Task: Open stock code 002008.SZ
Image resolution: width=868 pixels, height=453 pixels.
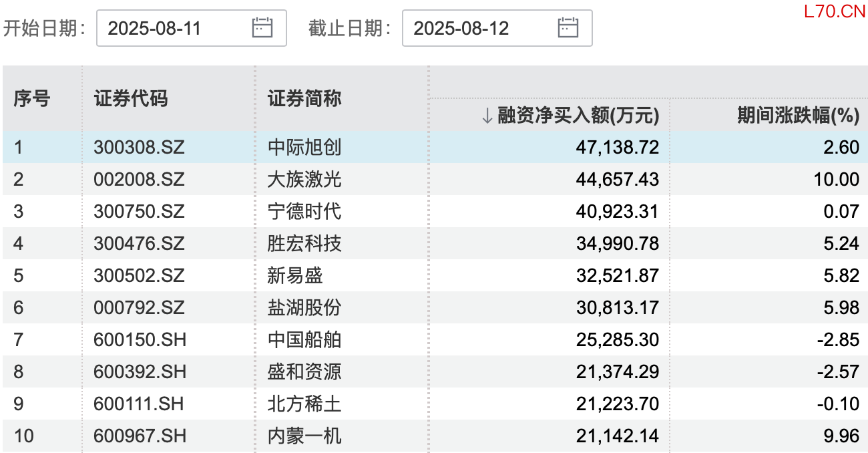Action: pyautogui.click(x=139, y=179)
